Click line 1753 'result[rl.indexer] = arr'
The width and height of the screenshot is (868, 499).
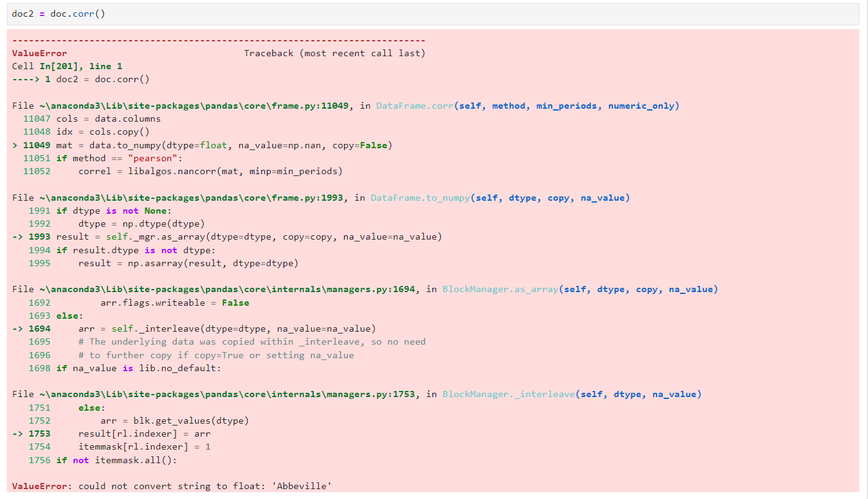click(x=111, y=434)
